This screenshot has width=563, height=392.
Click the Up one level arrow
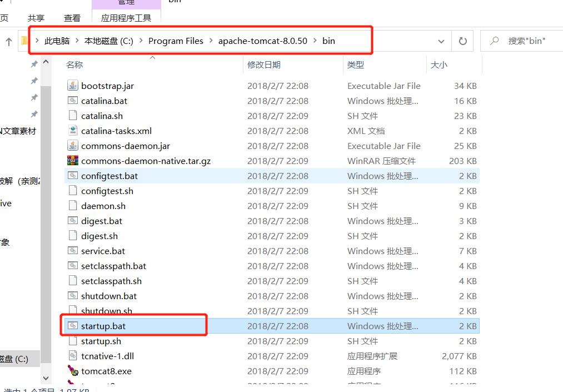tap(9, 41)
